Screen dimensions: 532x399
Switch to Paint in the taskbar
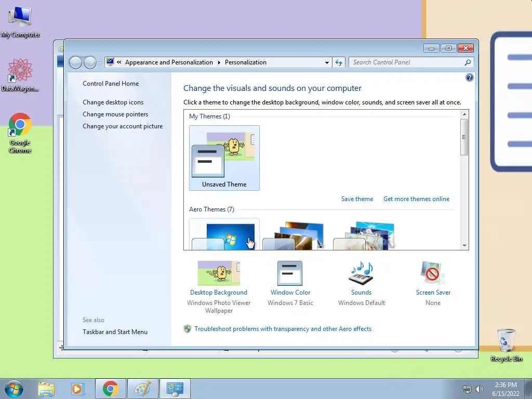point(143,389)
